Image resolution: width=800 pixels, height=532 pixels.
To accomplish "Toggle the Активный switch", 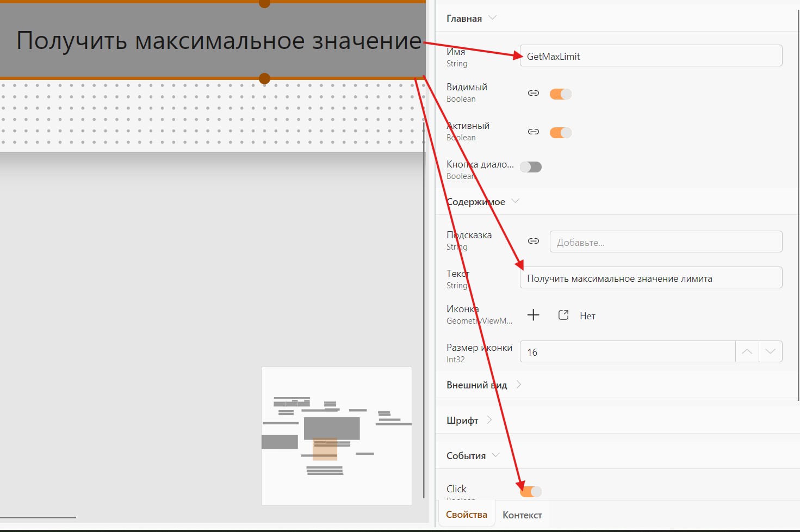I will coord(561,132).
